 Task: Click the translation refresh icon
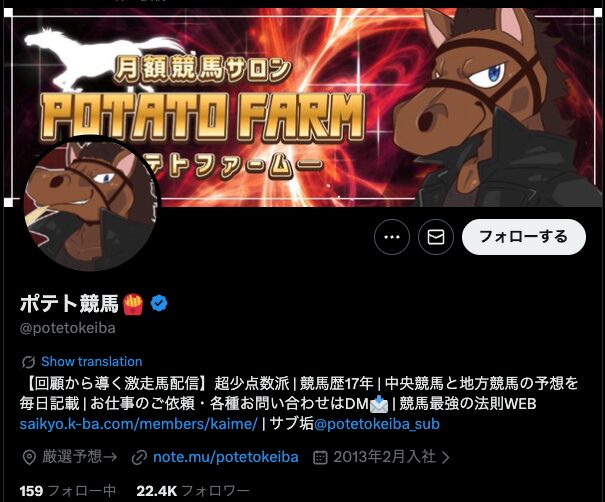pos(29,362)
